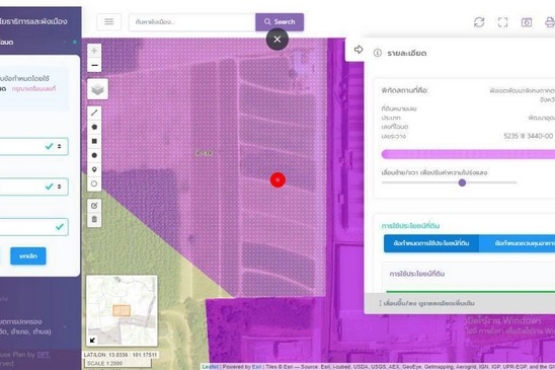Select the right building control tab

tap(517, 243)
